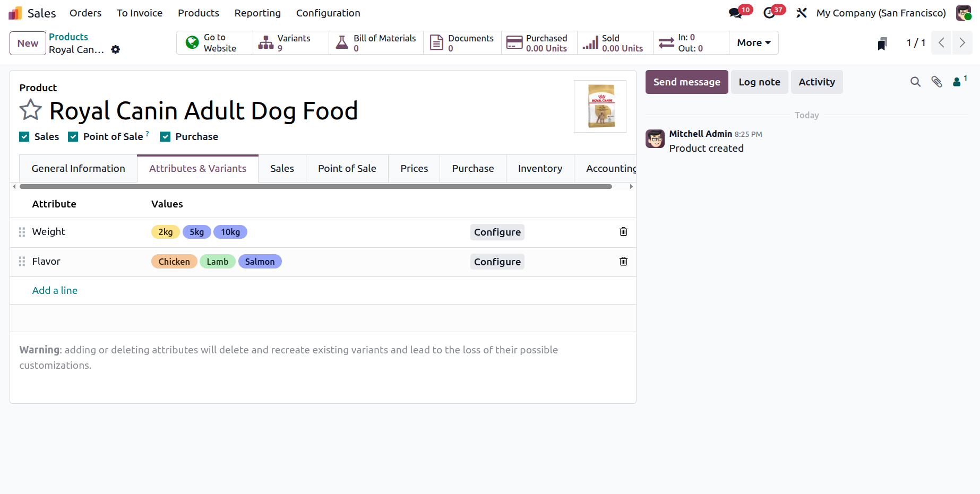
Task: Open the My Company (San Francisco) switcher
Action: click(881, 13)
